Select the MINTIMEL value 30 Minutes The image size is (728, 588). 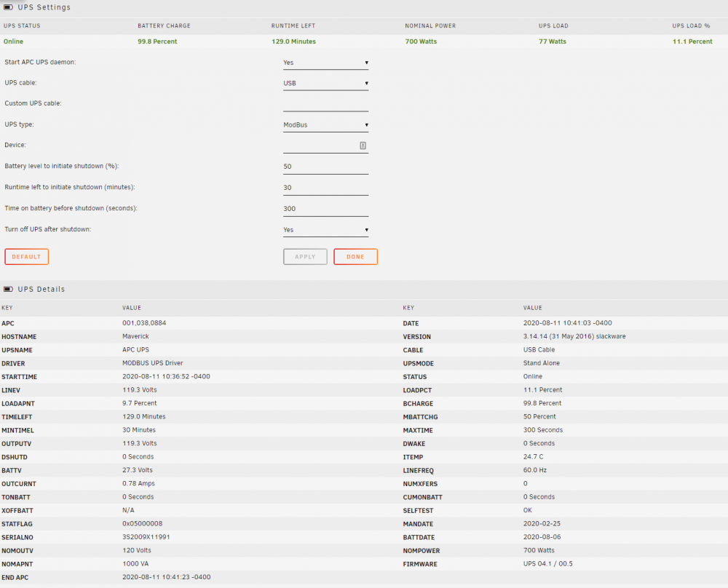tap(139, 430)
